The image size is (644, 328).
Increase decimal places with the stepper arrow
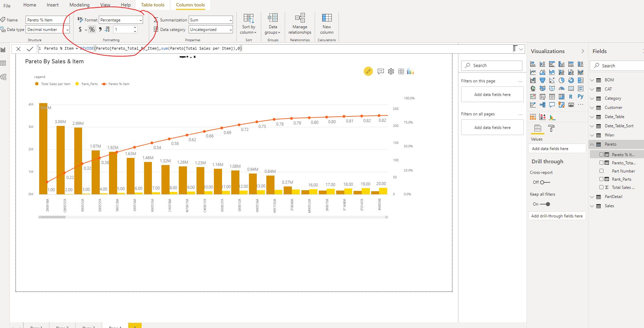135,28
